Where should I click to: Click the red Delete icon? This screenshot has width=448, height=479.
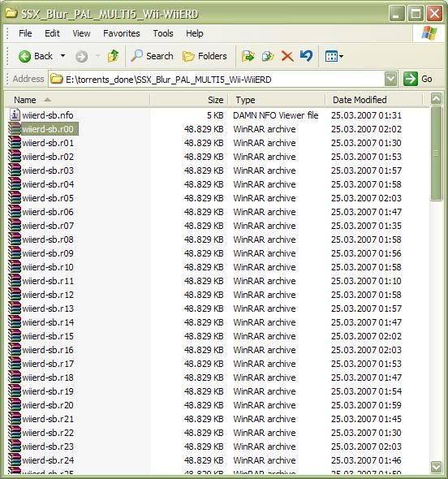pyautogui.click(x=287, y=56)
